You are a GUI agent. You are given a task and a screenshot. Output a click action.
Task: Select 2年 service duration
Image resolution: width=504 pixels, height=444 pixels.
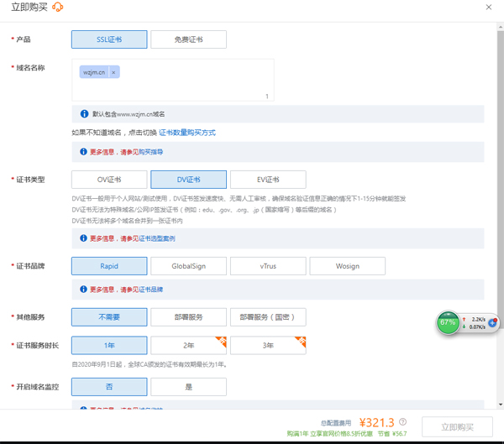(x=188, y=345)
